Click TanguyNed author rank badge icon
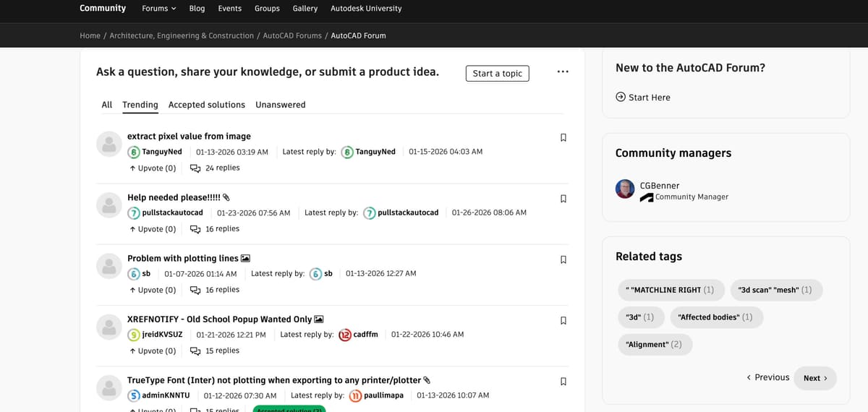This screenshot has height=412, width=868. (x=134, y=152)
